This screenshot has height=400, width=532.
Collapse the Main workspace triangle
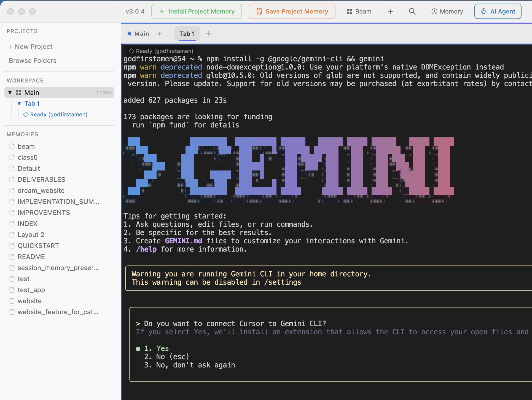point(10,92)
